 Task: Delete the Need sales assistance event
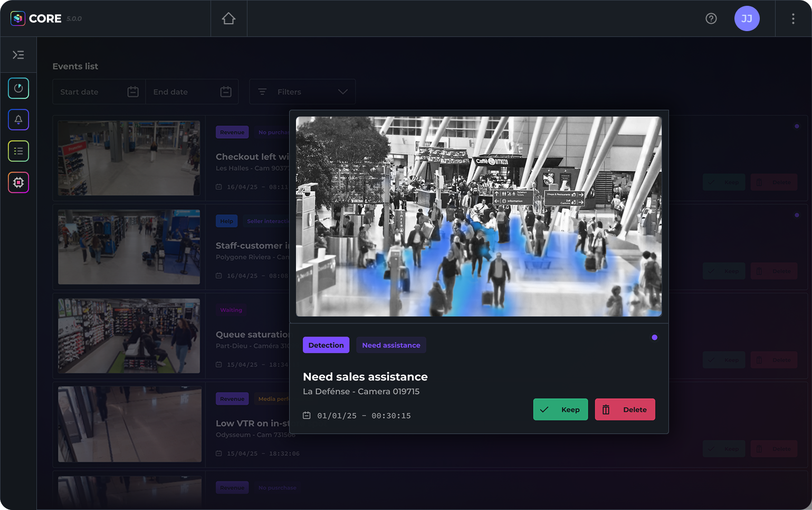click(625, 409)
